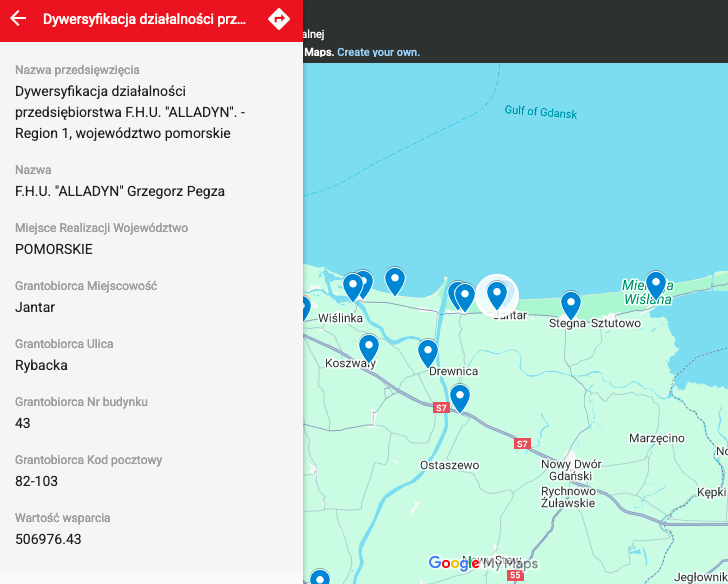
Task: Click the header title 'Dywersyfikacja działalności'
Action: click(x=144, y=20)
